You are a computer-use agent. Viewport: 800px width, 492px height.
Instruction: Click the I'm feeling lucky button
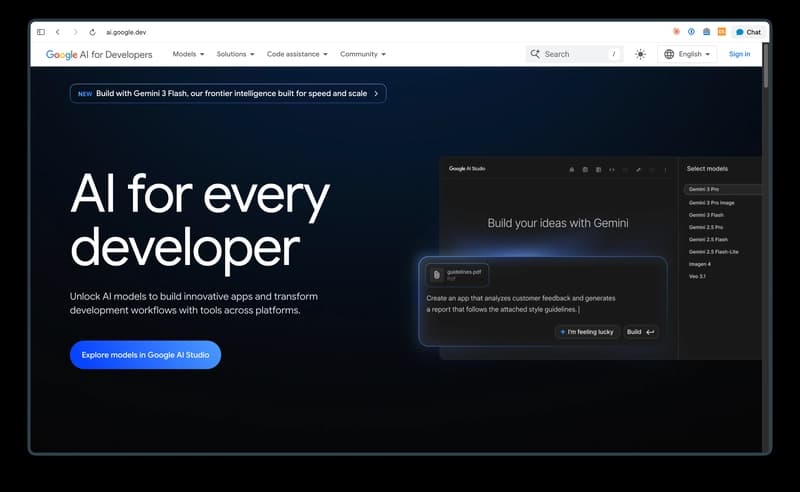(x=587, y=332)
